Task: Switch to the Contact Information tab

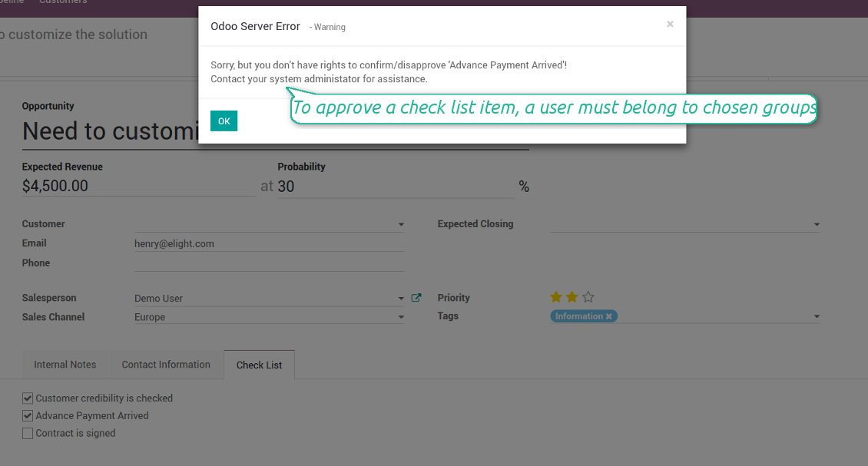Action: [166, 365]
